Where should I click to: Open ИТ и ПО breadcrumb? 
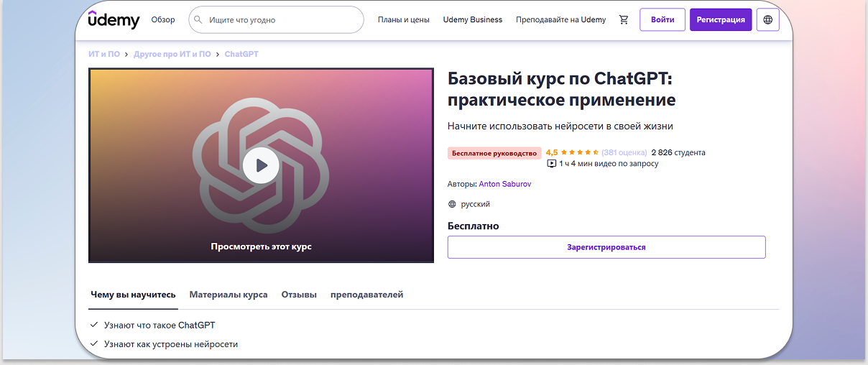[104, 54]
